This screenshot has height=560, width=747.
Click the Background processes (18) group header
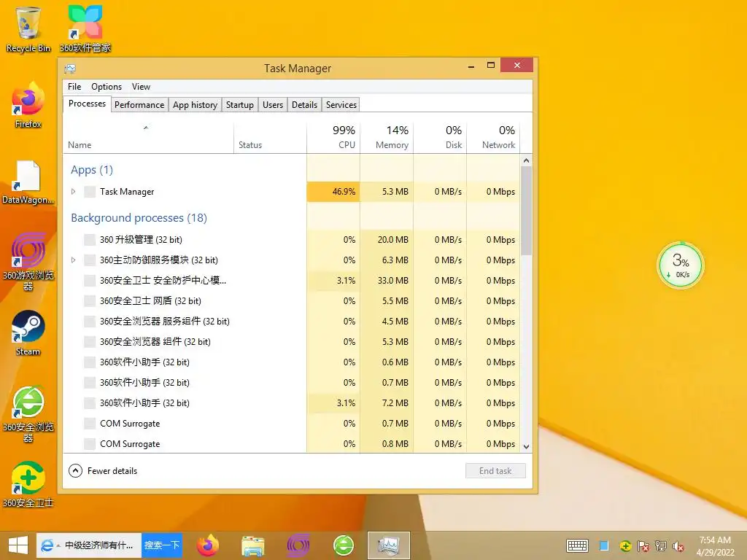[x=139, y=217]
